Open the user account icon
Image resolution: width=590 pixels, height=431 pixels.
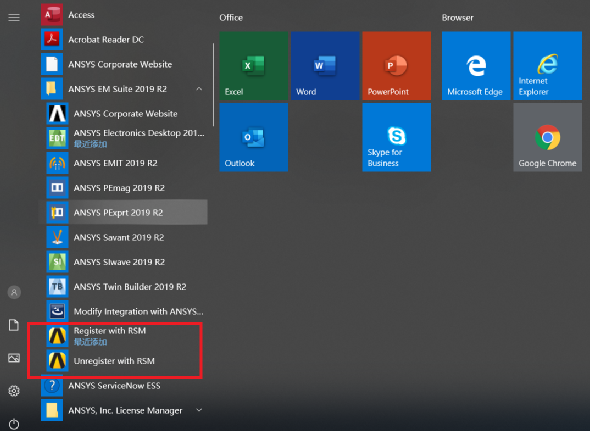pos(14,292)
